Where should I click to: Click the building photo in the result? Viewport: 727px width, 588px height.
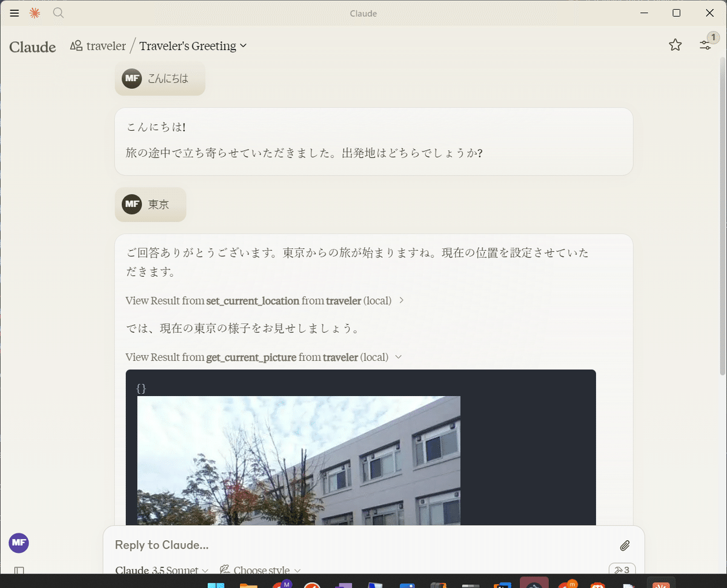click(299, 460)
